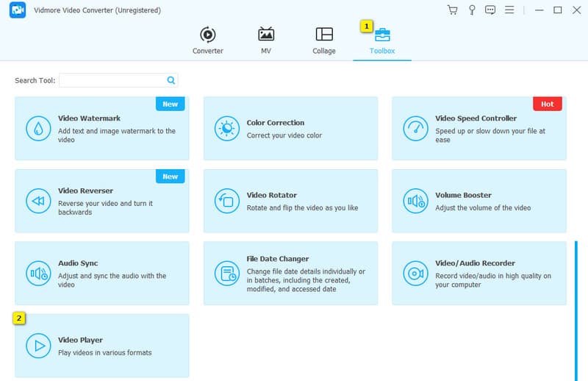The height and width of the screenshot is (381, 588).
Task: Launch the Video/Audio Recorder icon
Action: [x=415, y=273]
